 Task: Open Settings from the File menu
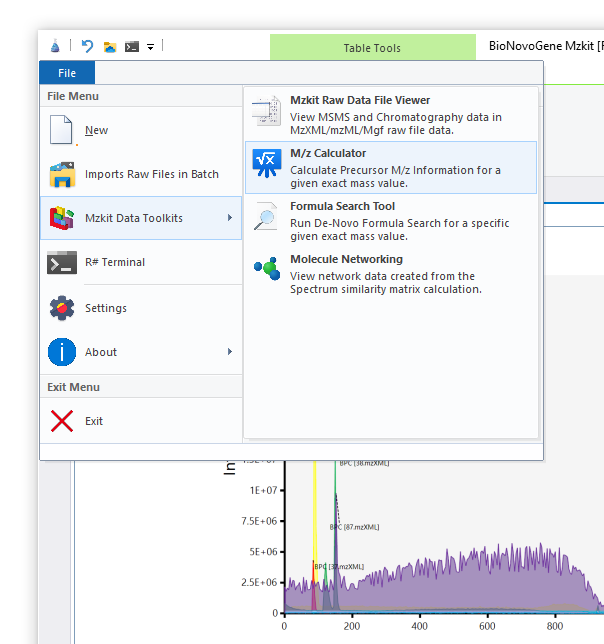coord(141,308)
